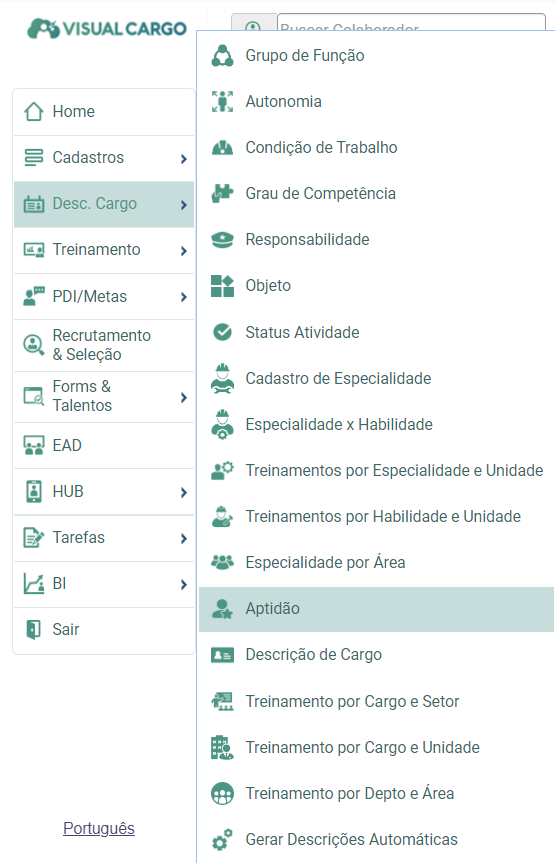This screenshot has height=863, width=555.
Task: Select Aptidão menu entry
Action: tap(376, 609)
